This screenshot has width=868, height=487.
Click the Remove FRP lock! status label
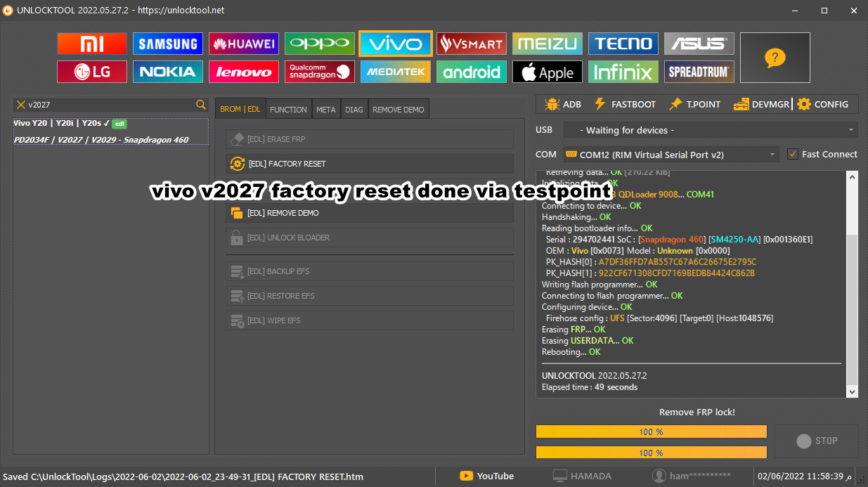click(x=697, y=412)
